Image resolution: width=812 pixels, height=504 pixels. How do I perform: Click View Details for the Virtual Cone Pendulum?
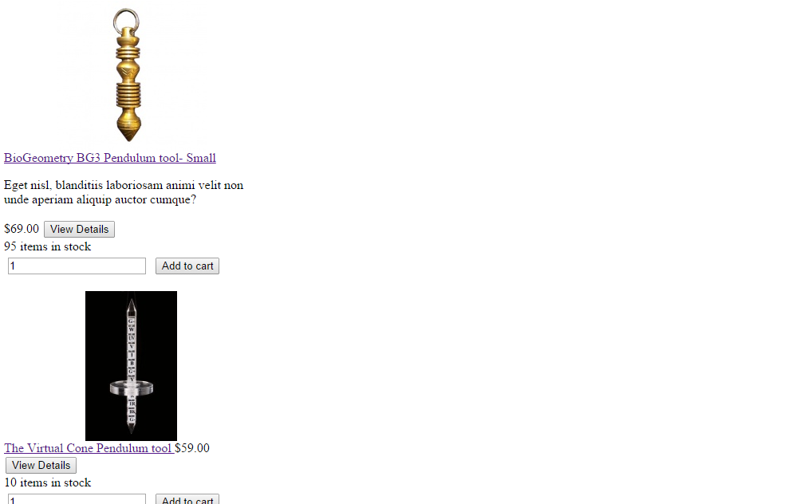coord(41,465)
